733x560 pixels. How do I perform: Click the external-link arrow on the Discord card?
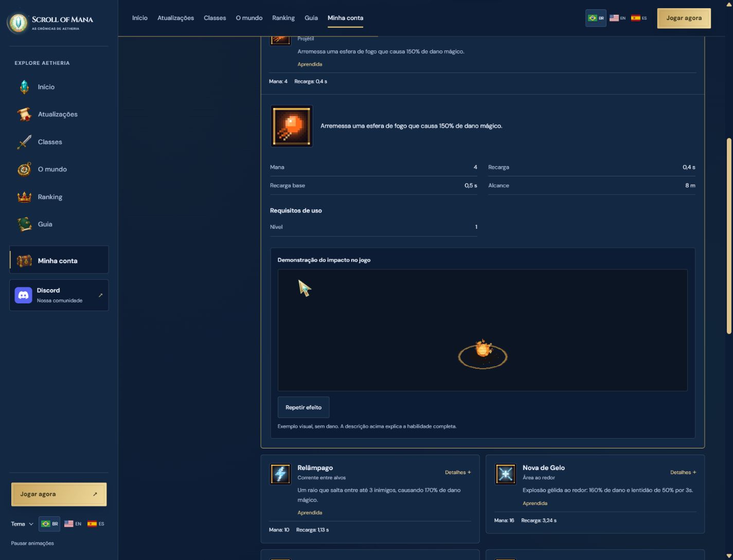(100, 295)
